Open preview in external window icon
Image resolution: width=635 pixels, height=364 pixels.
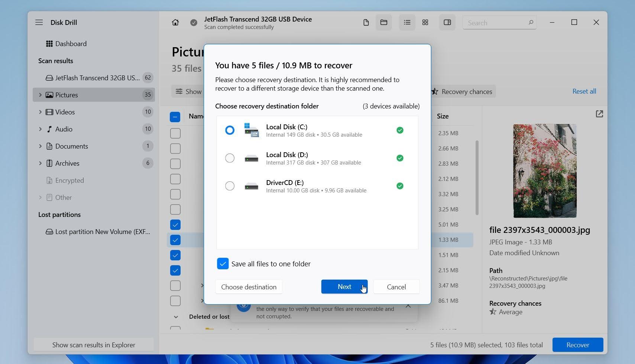[599, 114]
